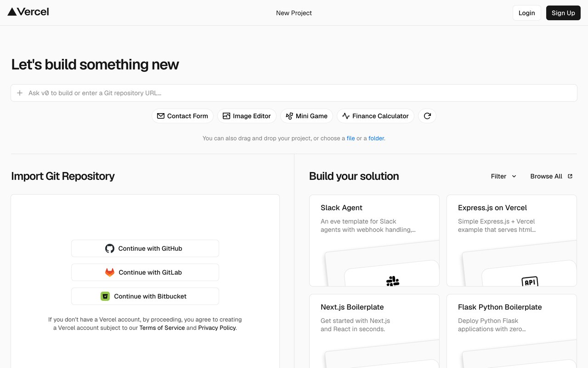Click the 'Let's build something new' heading
Image resolution: width=588 pixels, height=368 pixels.
[95, 64]
